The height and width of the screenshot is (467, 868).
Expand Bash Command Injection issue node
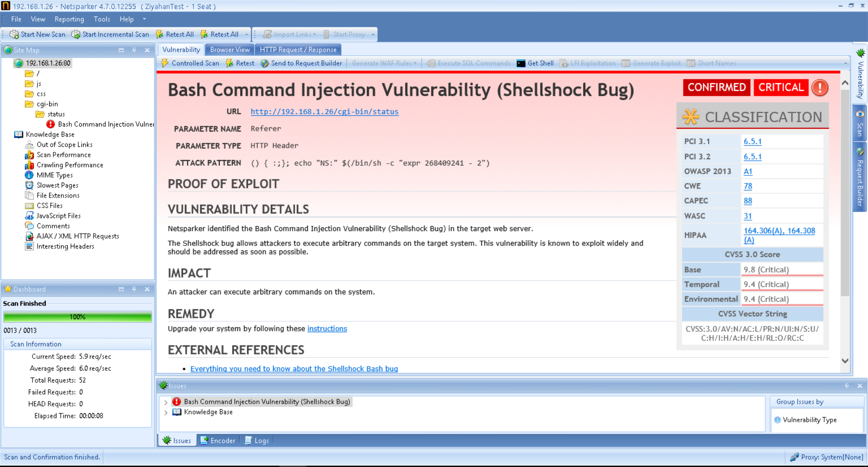[166, 402]
